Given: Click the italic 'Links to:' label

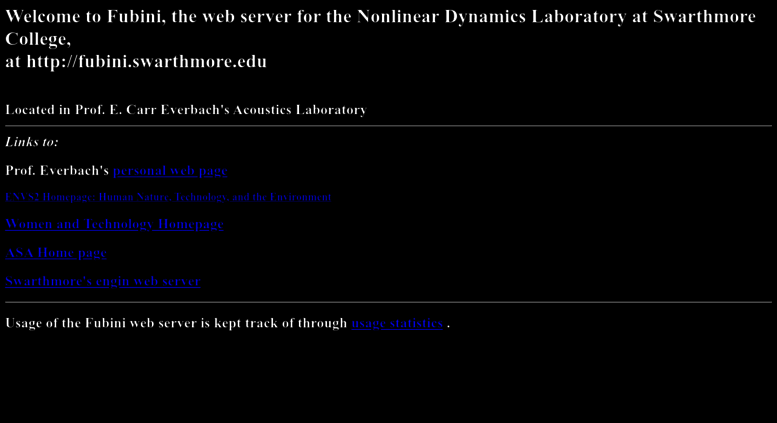Looking at the screenshot, I should pos(32,142).
